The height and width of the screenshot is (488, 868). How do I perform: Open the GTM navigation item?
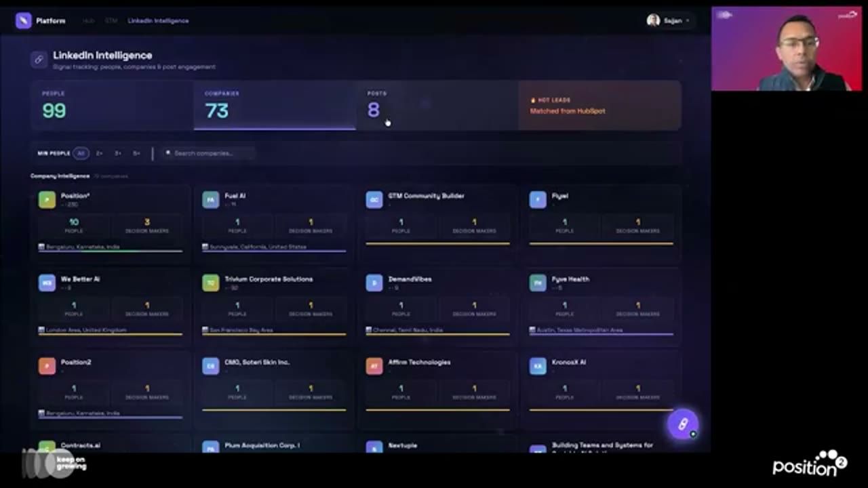point(111,21)
